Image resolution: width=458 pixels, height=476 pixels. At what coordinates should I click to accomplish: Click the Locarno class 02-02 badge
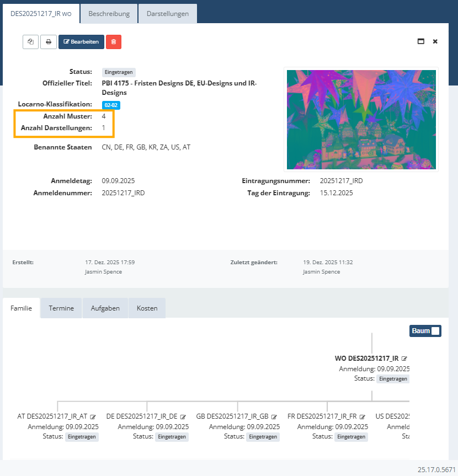tap(111, 105)
